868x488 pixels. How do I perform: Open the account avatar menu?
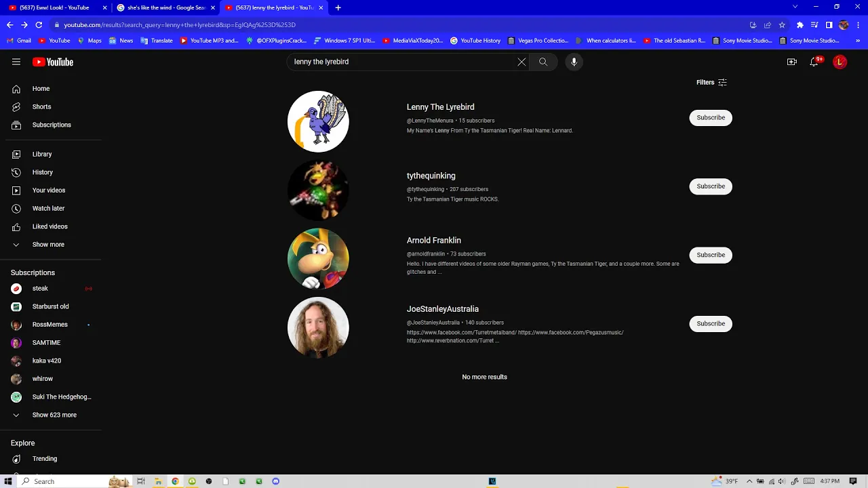click(x=840, y=62)
